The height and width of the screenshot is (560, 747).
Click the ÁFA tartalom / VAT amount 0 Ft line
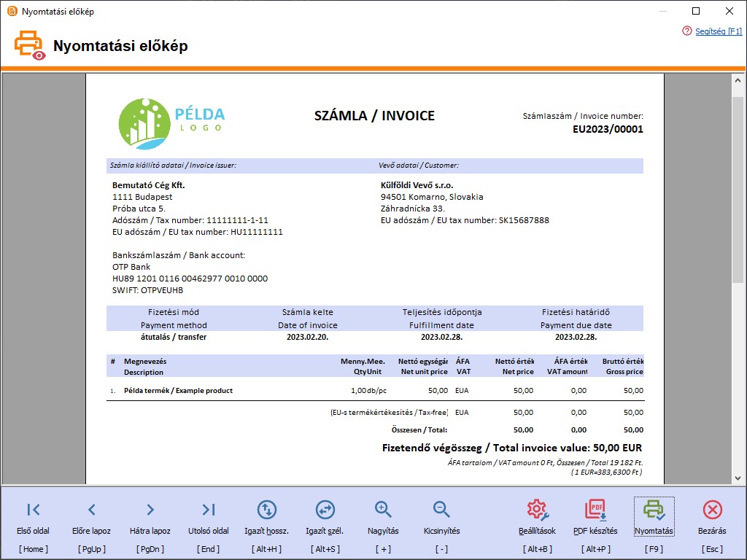[546, 463]
